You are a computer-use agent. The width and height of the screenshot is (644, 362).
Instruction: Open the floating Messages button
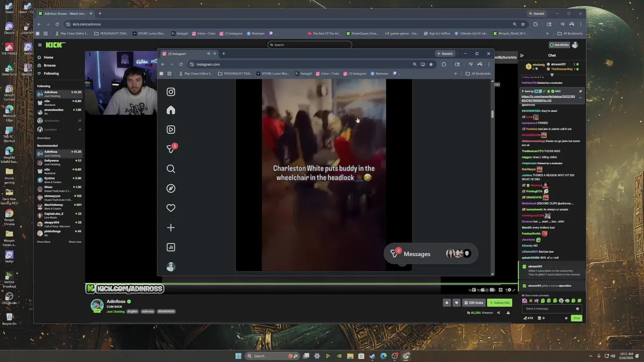(431, 254)
